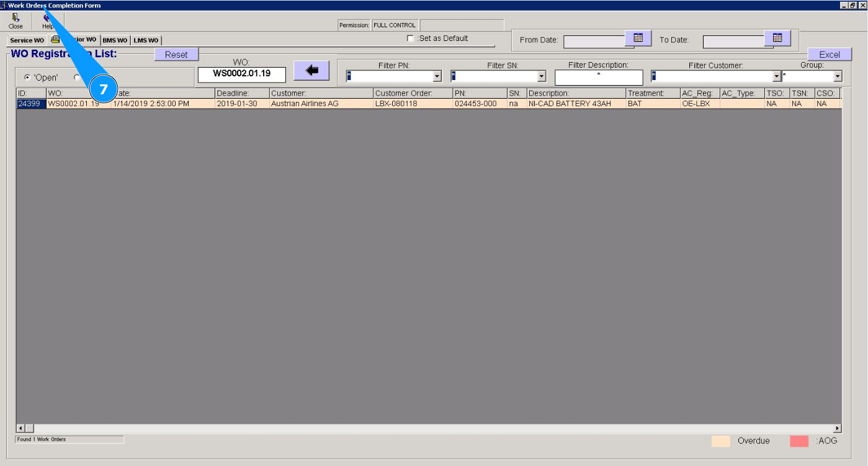This screenshot has width=868, height=466.
Task: Click deadline cell 2019-01-30
Action: point(242,104)
